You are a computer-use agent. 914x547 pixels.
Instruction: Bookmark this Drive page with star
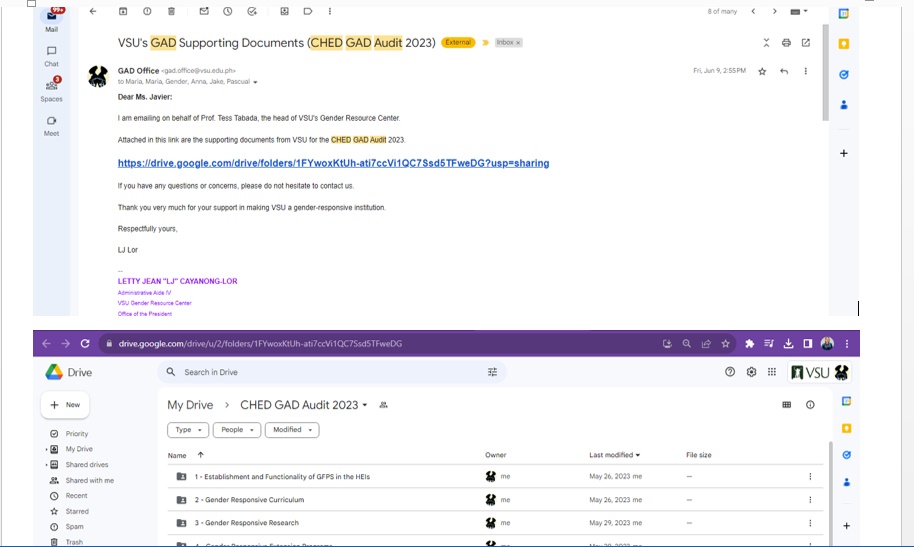coord(726,344)
